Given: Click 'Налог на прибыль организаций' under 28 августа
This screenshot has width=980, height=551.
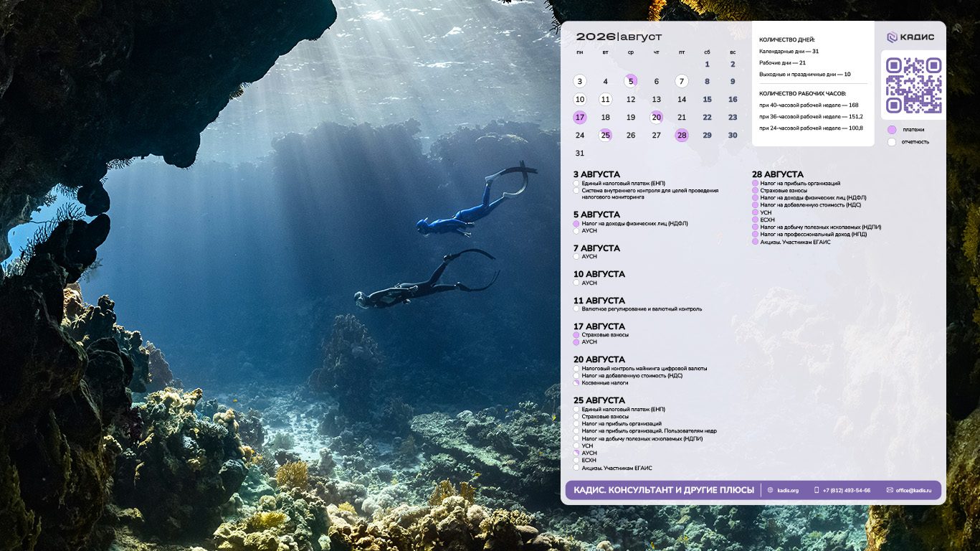Looking at the screenshot, I should 800,184.
